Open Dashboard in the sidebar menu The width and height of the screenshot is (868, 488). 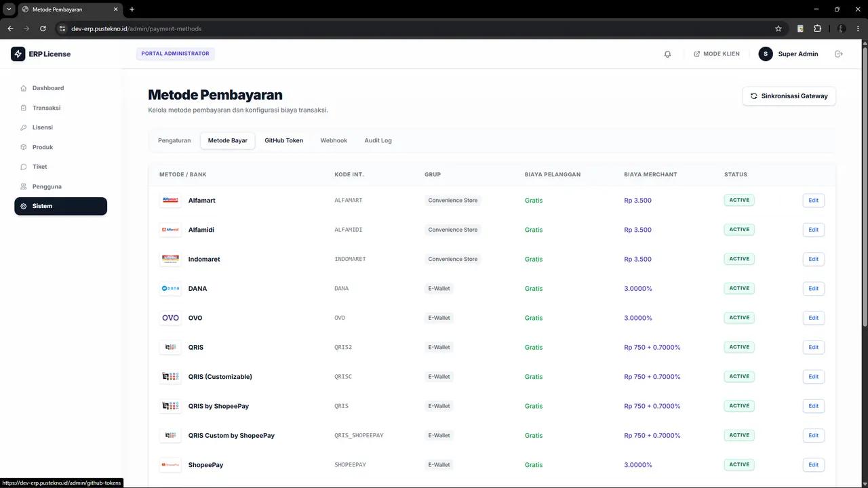pos(60,88)
